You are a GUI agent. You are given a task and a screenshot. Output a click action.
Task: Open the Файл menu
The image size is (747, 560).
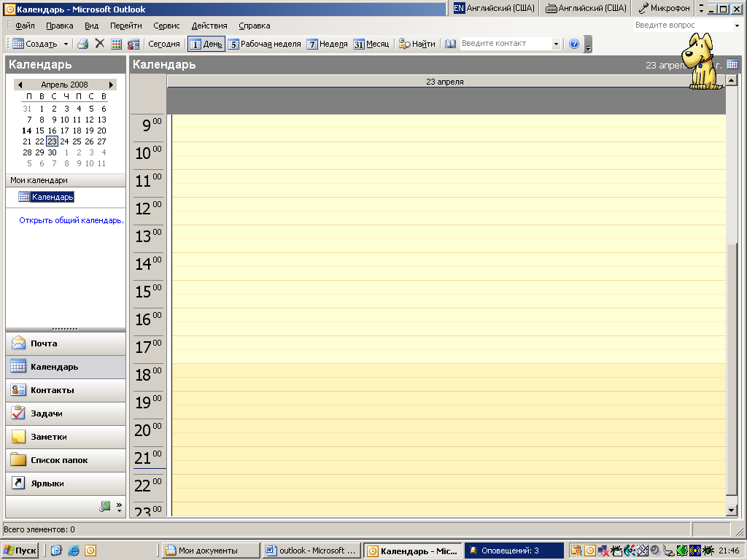(25, 26)
